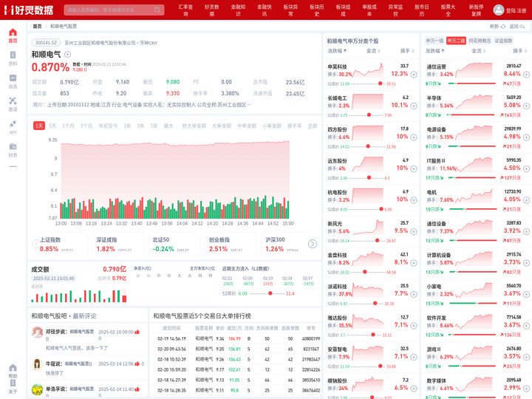The image size is (532, 399).
Task: Open 金融快讯 in top navigation
Action: pos(265,10)
